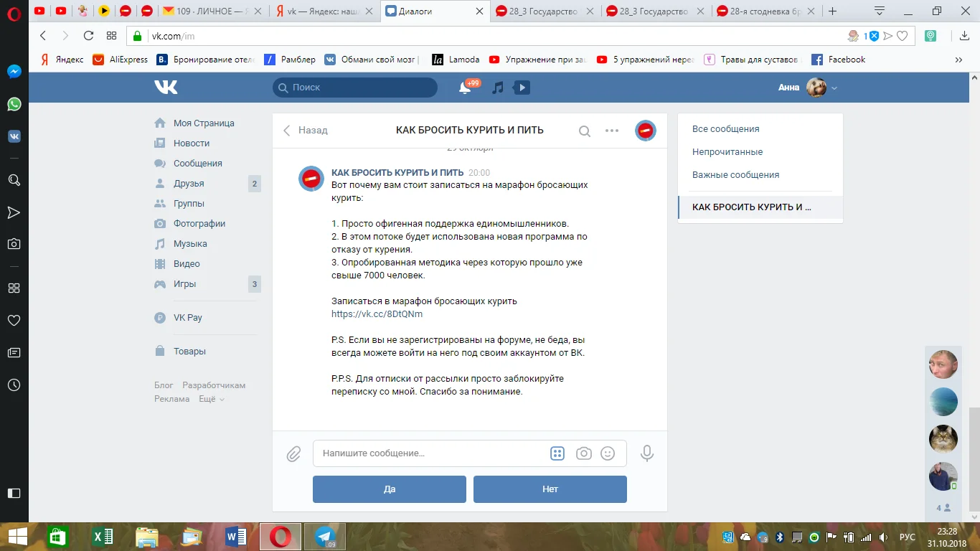Open a new browser tab
The image size is (980, 551).
pos(833,11)
